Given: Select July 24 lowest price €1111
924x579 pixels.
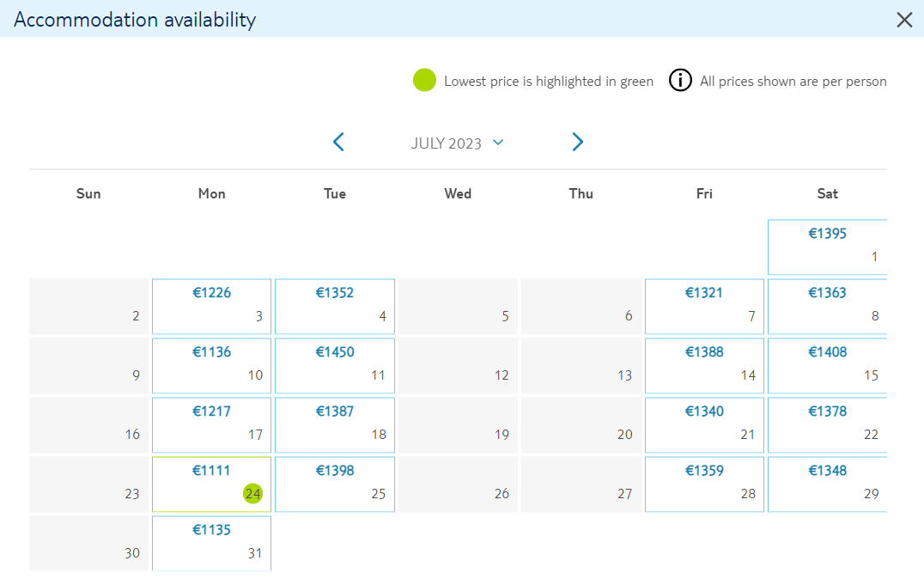Looking at the screenshot, I should click(211, 484).
